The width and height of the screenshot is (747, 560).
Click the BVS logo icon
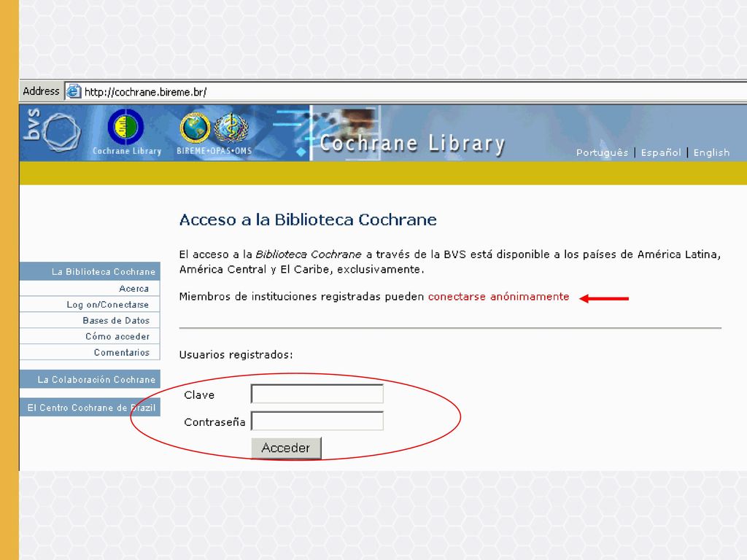(53, 131)
